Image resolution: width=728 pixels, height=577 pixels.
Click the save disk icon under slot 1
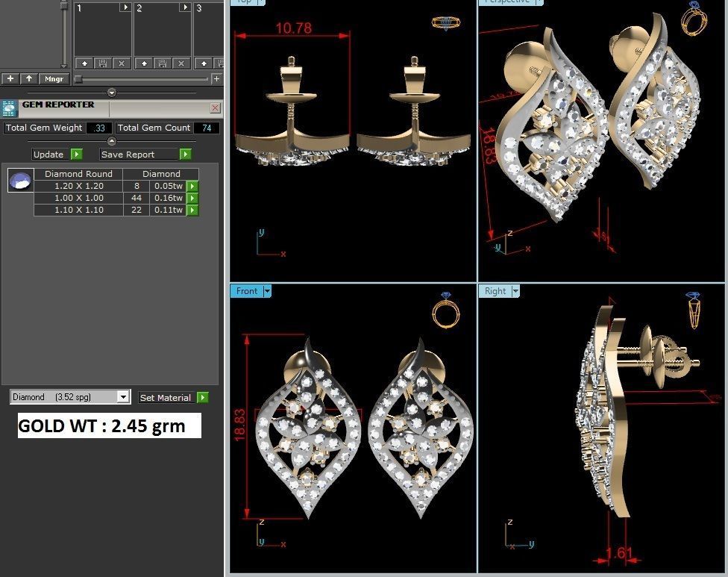pos(103,63)
